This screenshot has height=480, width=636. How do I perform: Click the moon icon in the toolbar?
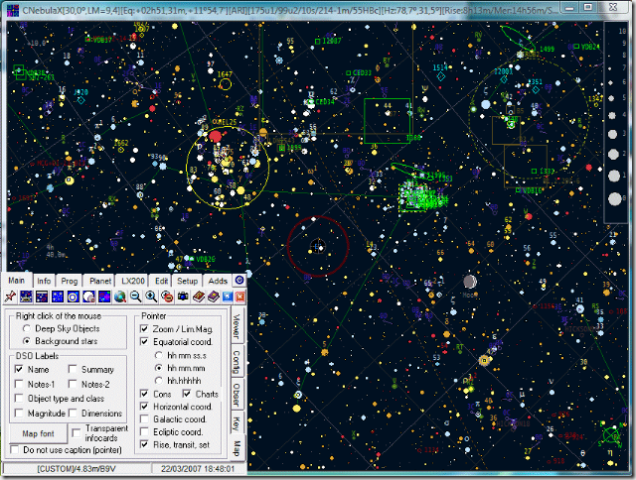pyautogui.click(x=88, y=297)
